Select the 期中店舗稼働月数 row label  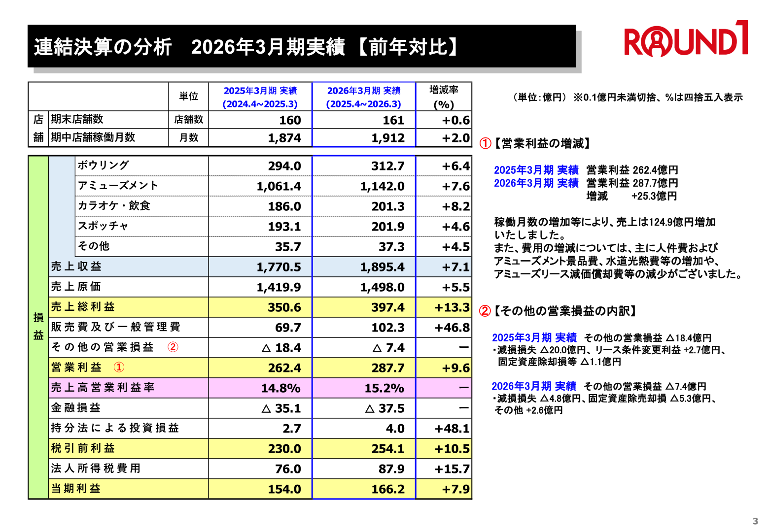tap(93, 137)
